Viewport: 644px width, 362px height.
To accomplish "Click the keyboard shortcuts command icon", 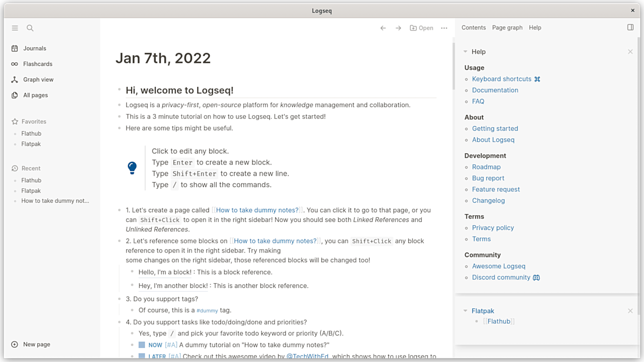I will [537, 79].
